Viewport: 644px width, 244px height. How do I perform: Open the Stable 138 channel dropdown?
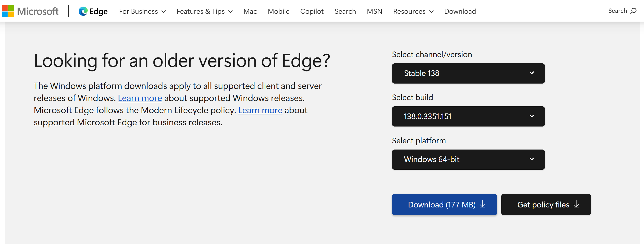pyautogui.click(x=468, y=73)
